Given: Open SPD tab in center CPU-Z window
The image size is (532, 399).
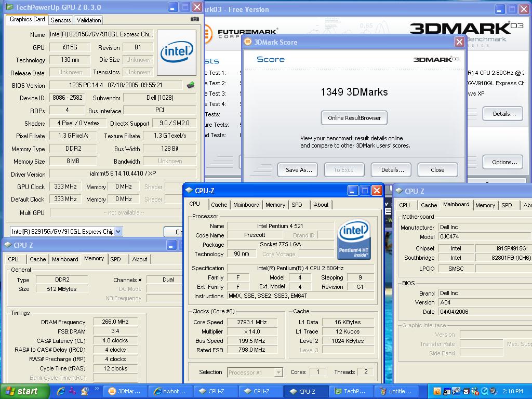Looking at the screenshot, I should click(x=297, y=205).
